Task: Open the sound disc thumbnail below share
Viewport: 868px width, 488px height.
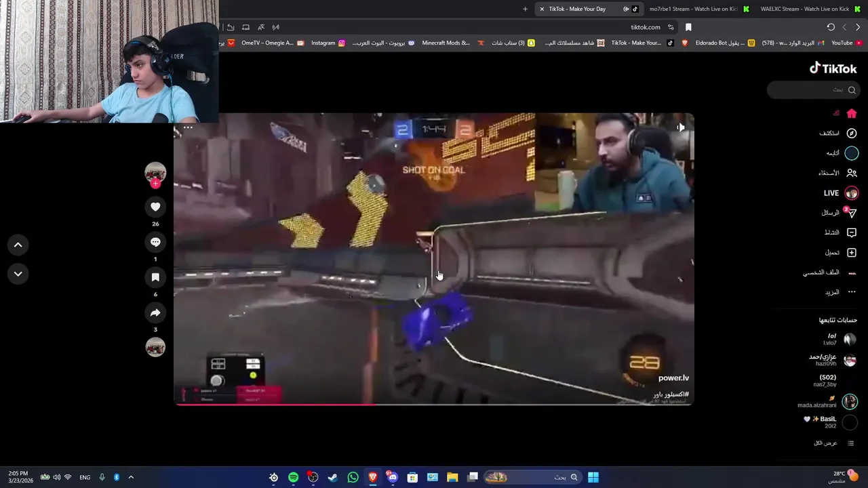Action: 155,347
